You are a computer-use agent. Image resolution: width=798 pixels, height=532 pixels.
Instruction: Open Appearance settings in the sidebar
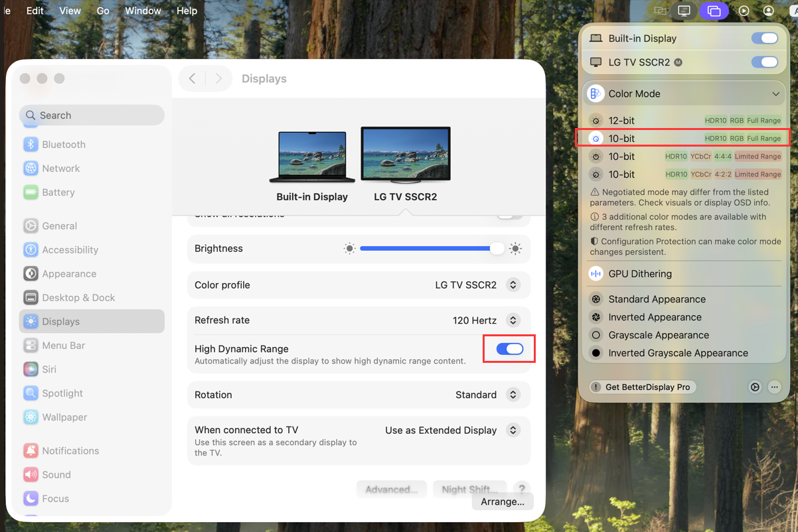tap(92, 274)
